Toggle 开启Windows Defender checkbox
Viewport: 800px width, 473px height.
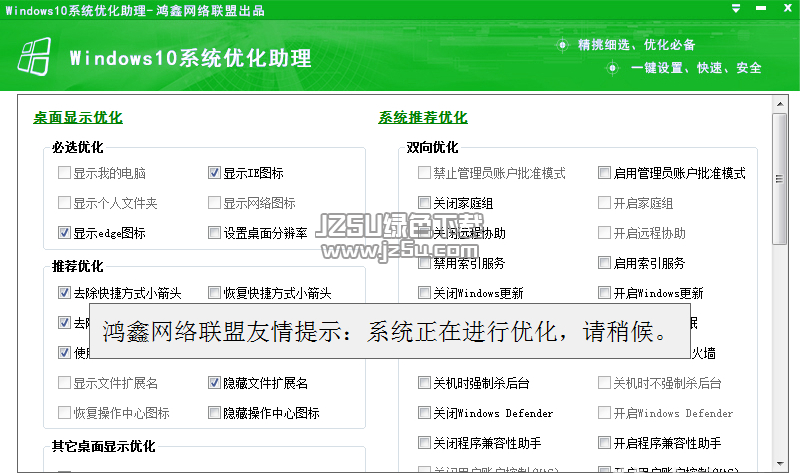pos(604,412)
